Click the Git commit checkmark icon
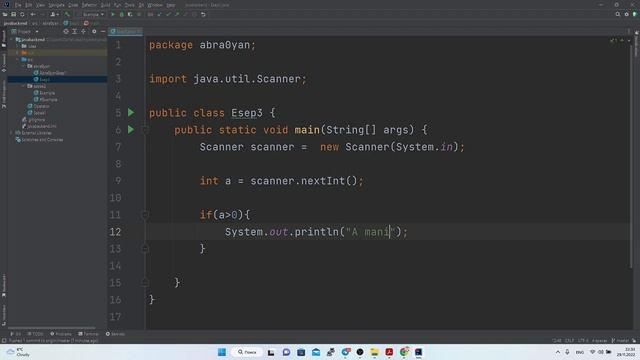This screenshot has width=640, height=360. tap(168, 14)
